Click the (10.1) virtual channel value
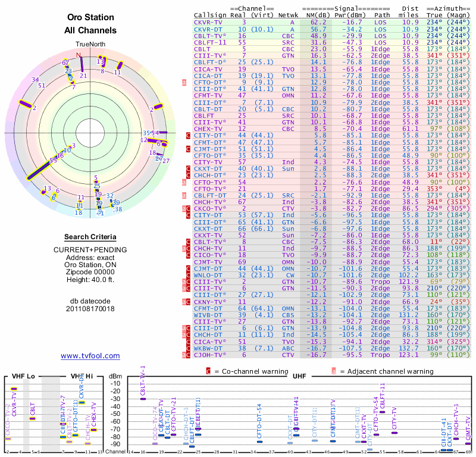Viewport: 476px width, 457px height. 262,29
